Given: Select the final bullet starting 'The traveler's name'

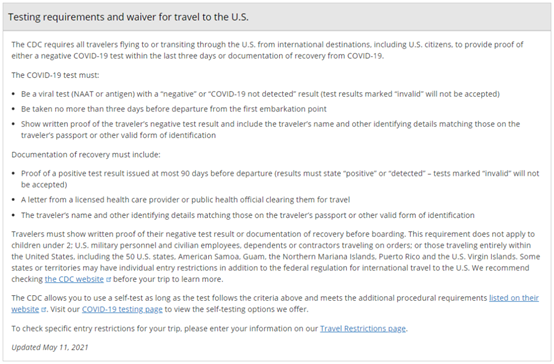Looking at the screenshot, I should pos(248,215).
